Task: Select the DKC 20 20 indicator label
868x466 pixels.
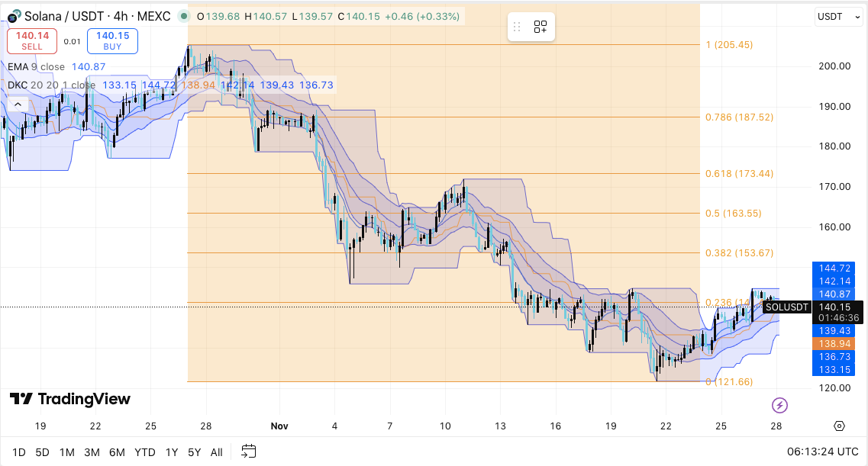Action: [51, 85]
